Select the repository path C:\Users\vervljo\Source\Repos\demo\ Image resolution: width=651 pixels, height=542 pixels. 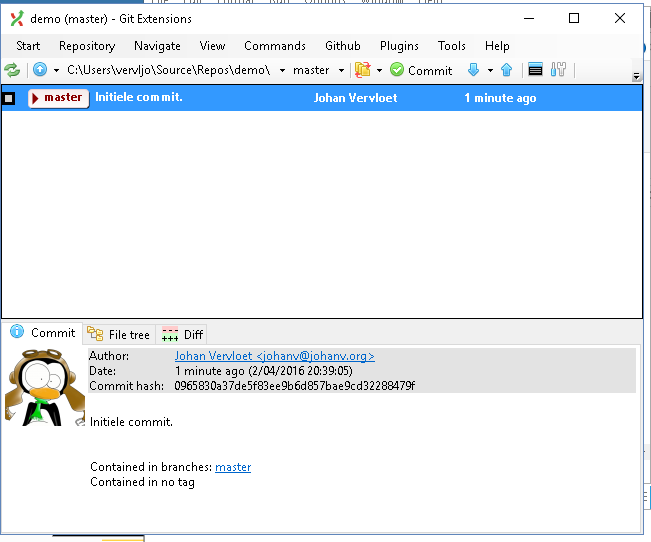(x=169, y=70)
